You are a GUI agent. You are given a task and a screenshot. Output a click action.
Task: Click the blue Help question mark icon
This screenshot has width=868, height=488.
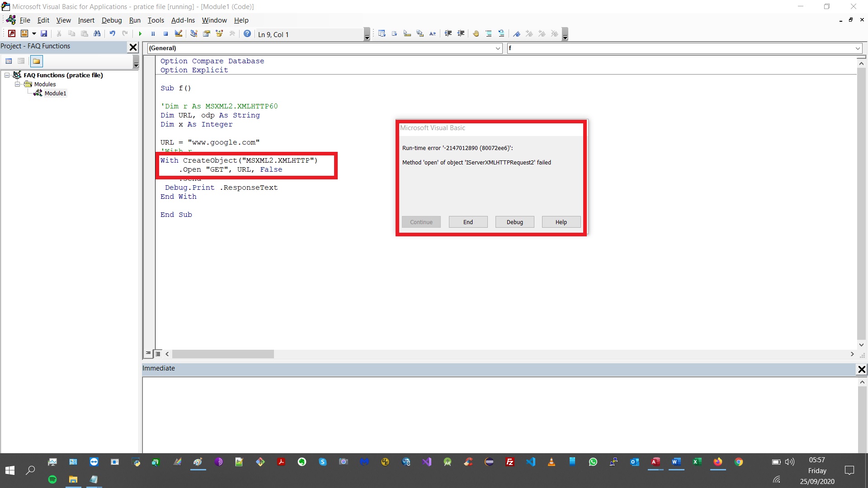coord(247,34)
